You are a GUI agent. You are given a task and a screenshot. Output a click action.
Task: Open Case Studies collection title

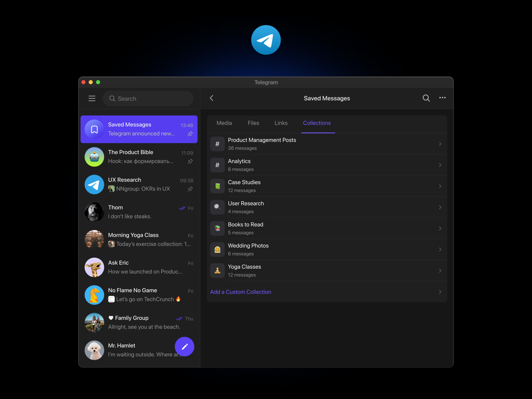click(244, 182)
